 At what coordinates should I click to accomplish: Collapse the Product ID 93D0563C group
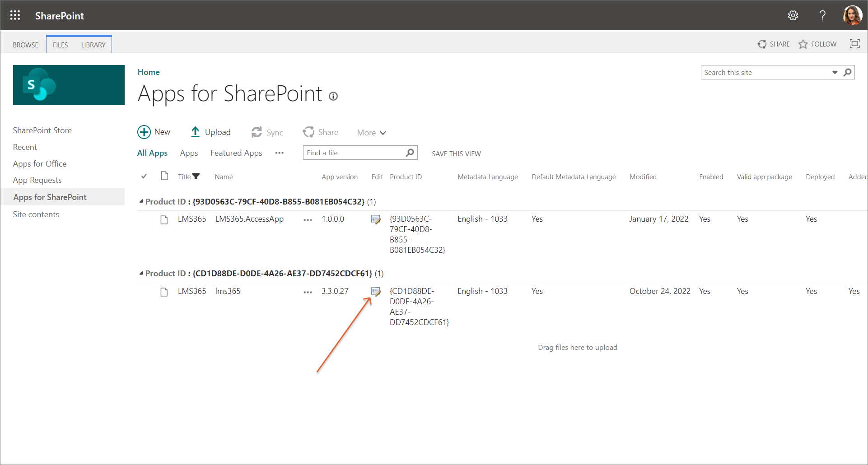click(x=141, y=201)
